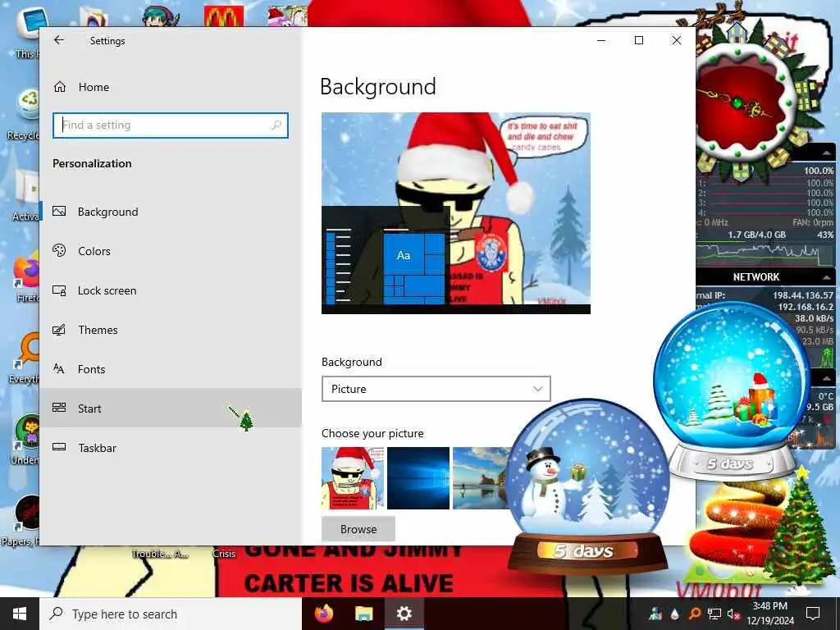Choose the Santa hat character picture thumbnail
Image resolution: width=840 pixels, height=630 pixels.
tap(353, 478)
